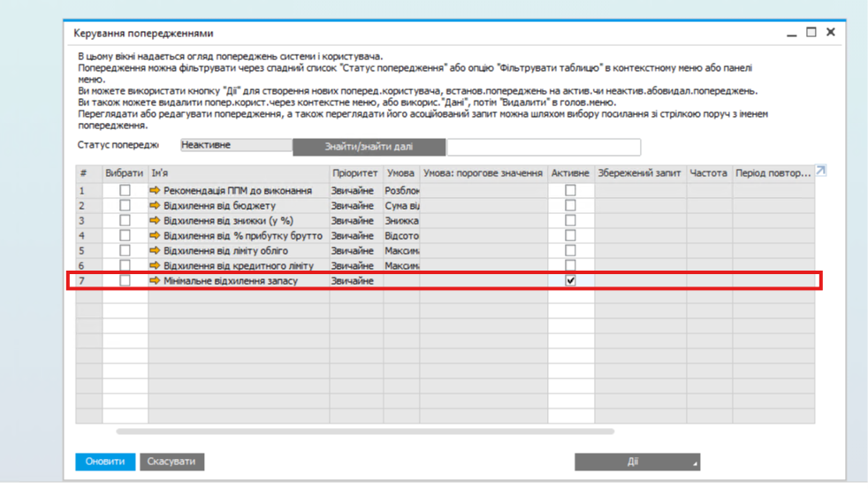Tick Вибрати checkbox for Відхилення від бюджету

pyautogui.click(x=126, y=205)
